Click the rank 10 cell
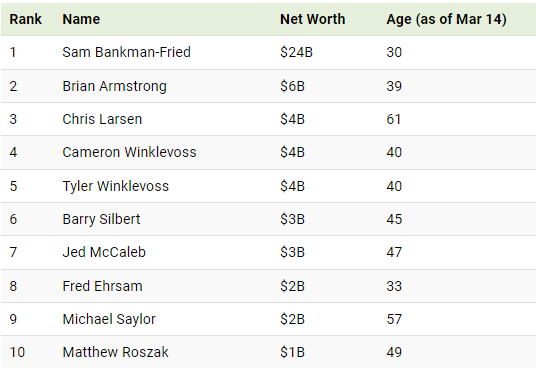536x368 pixels. click(17, 352)
